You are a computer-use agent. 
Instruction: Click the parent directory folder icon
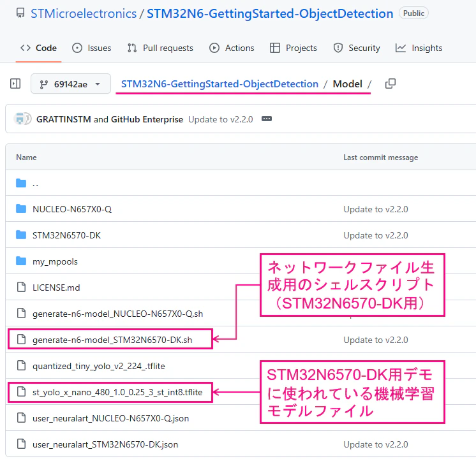pyautogui.click(x=21, y=183)
